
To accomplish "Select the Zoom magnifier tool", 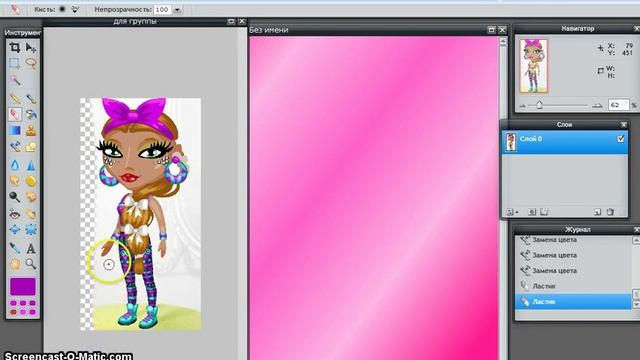I will point(31,264).
